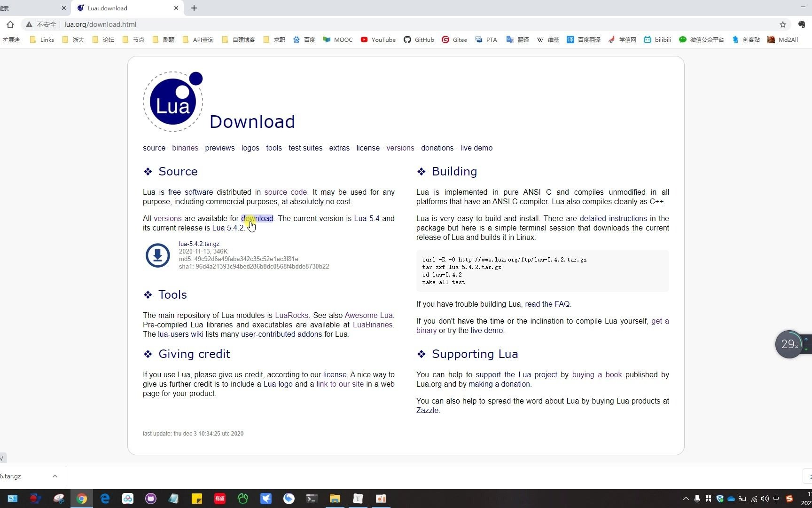The height and width of the screenshot is (508, 812).
Task: Click the 29% battery progress circle
Action: 789,344
